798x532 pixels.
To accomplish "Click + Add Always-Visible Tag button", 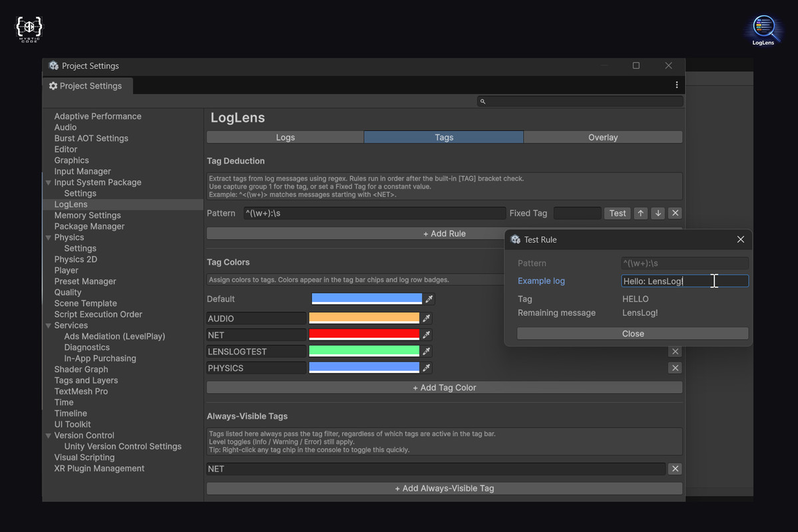I will tap(445, 488).
